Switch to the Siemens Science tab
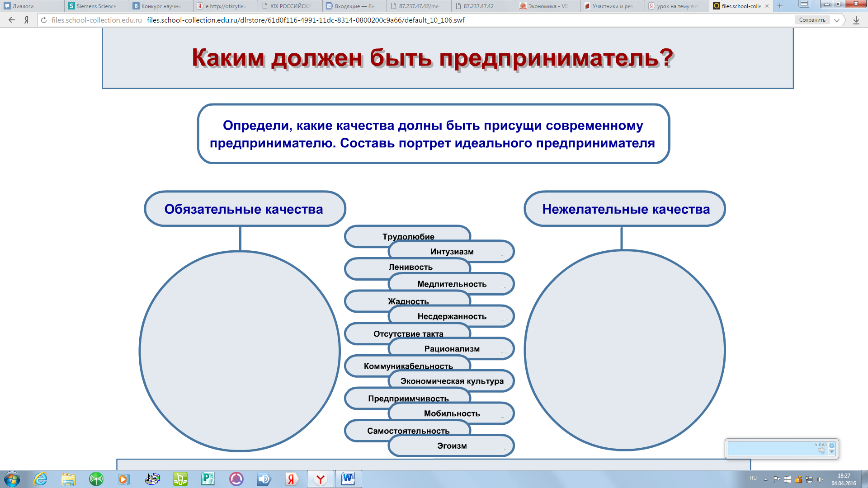Viewport: 868px width, 488px height. (x=96, y=6)
